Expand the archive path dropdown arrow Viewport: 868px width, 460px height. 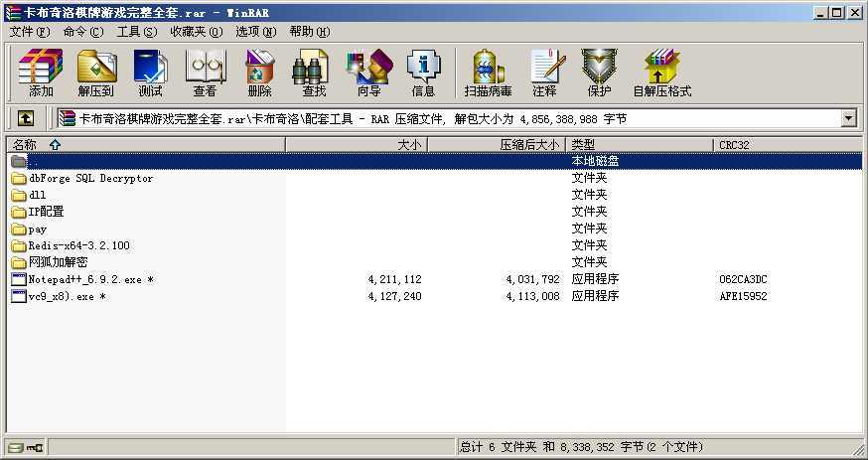pyautogui.click(x=848, y=118)
